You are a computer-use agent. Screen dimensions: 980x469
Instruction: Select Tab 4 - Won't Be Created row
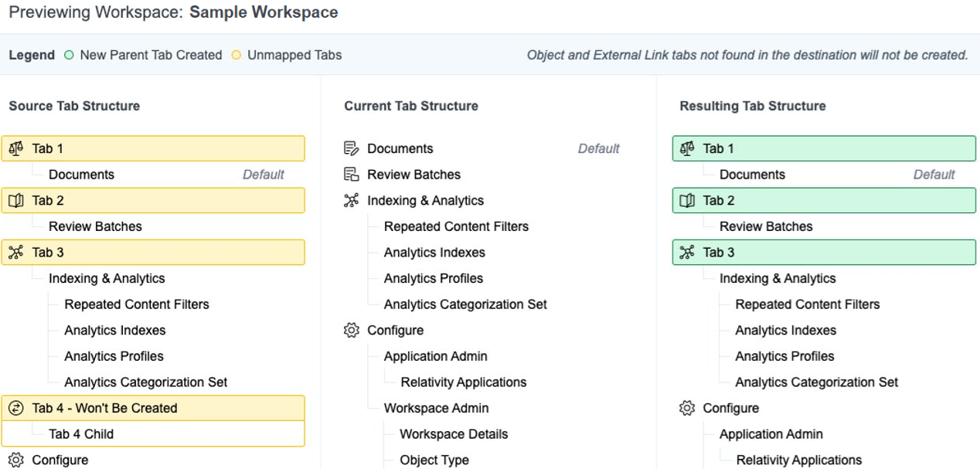click(153, 408)
